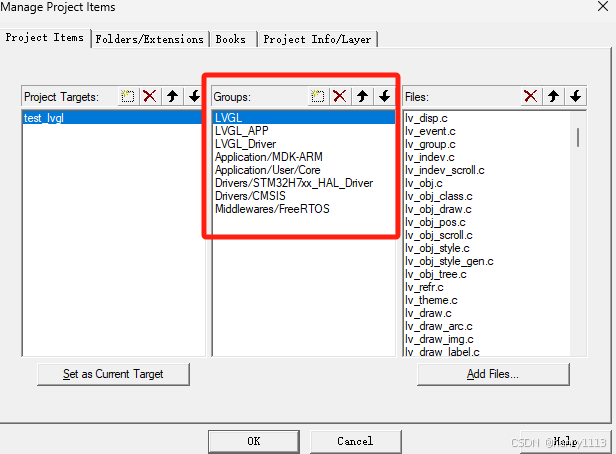Image resolution: width=616 pixels, height=454 pixels.
Task: Click the Add Files... button
Action: coord(493,374)
